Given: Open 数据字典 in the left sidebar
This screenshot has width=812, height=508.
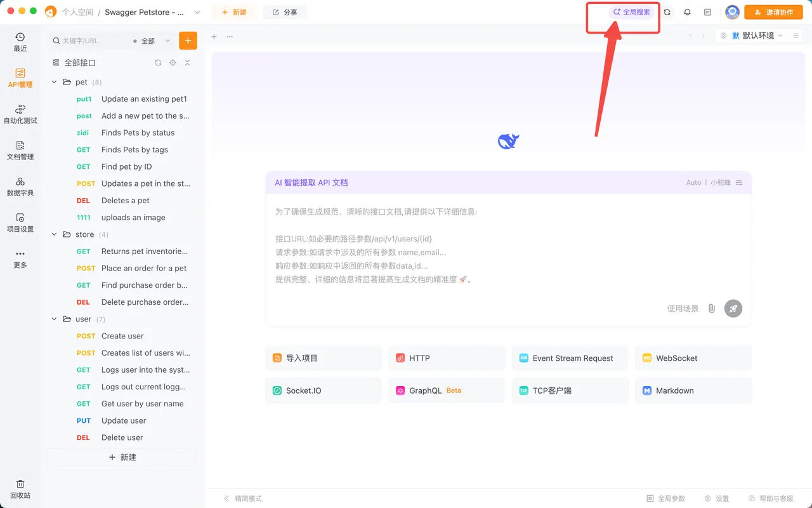Looking at the screenshot, I should tap(20, 187).
